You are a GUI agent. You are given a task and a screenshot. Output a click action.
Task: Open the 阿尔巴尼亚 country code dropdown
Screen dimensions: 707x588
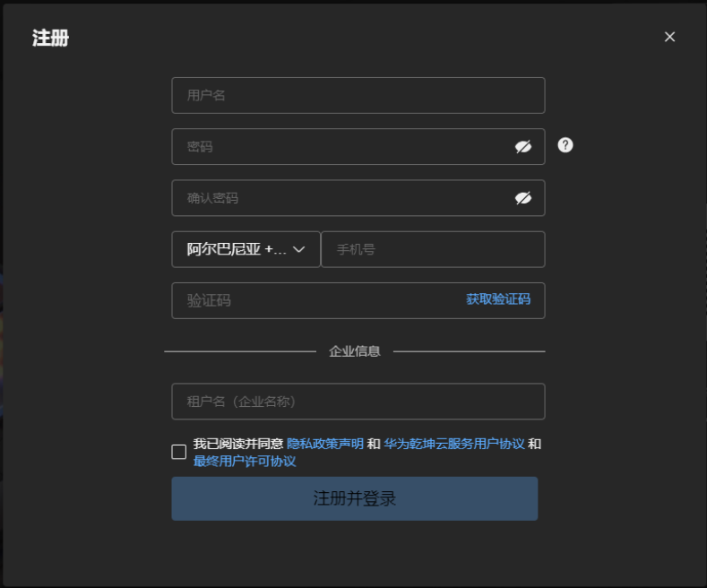246,249
